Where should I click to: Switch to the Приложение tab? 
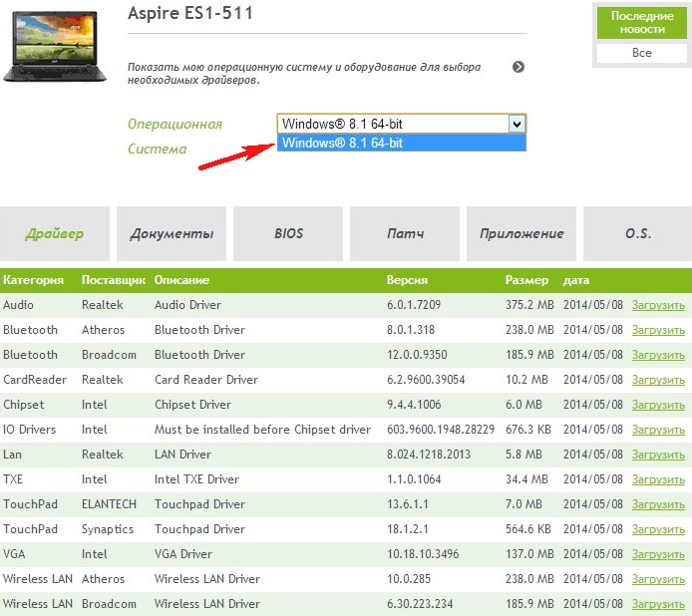tap(521, 233)
